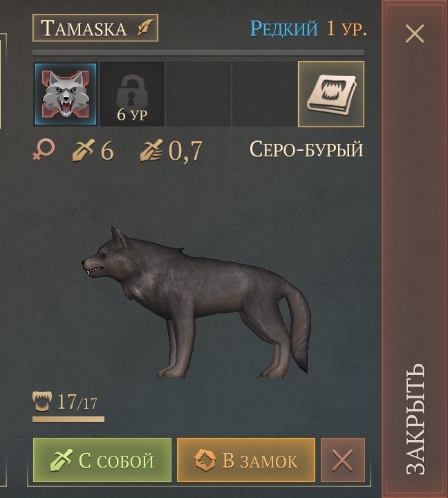Screen dimensions: 448x498
Task: Tap the attack speed icon showing 0,7
Action: [151, 150]
